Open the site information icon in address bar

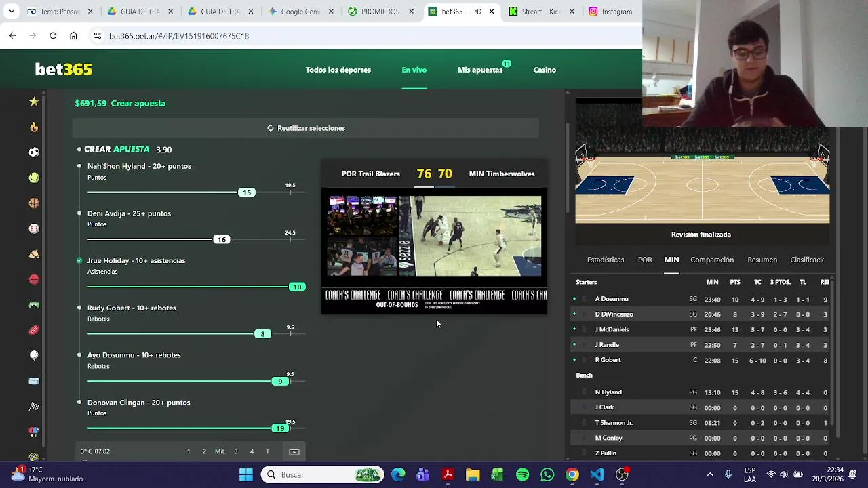[x=97, y=36]
